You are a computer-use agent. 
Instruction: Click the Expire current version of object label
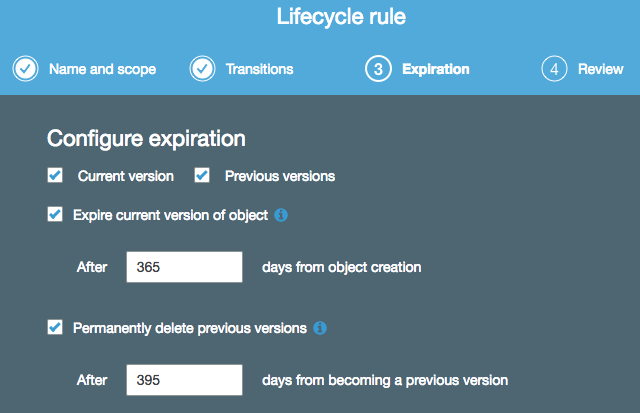click(x=171, y=215)
